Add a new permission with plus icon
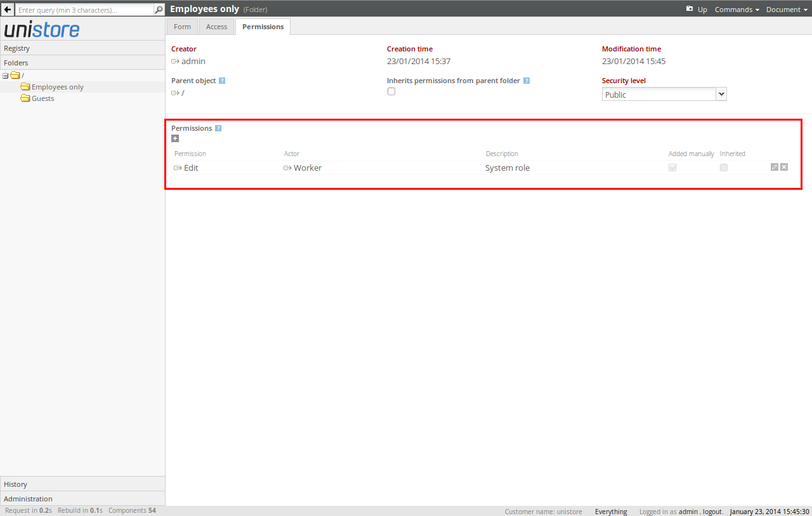This screenshot has height=516, width=812. point(175,138)
